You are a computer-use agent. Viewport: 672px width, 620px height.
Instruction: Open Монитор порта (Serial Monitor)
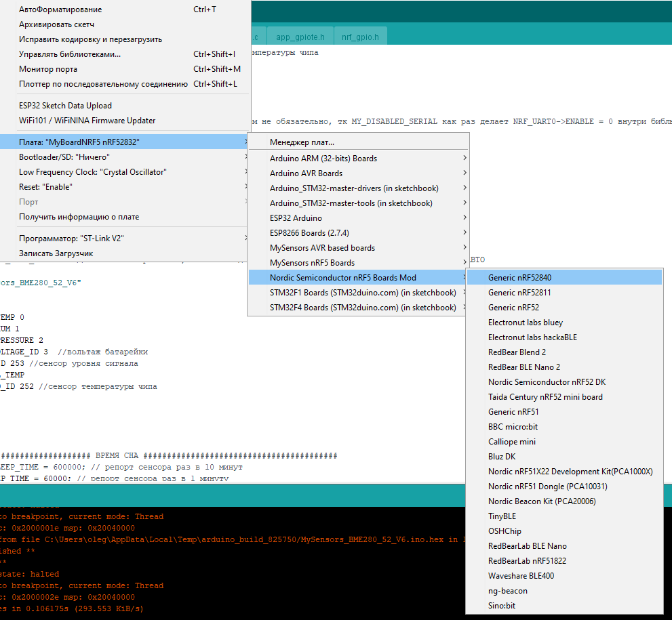pos(48,69)
